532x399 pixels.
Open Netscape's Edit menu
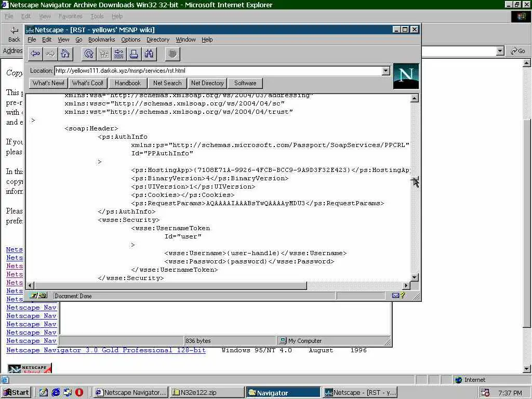tap(47, 39)
